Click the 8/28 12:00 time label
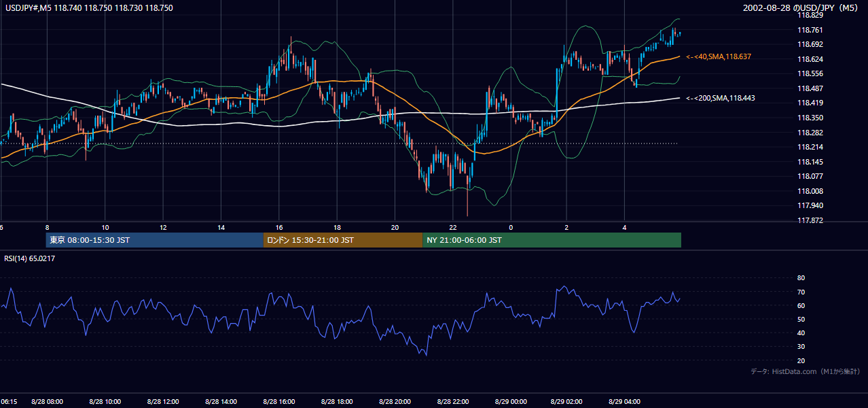The image size is (868, 408). click(163, 402)
